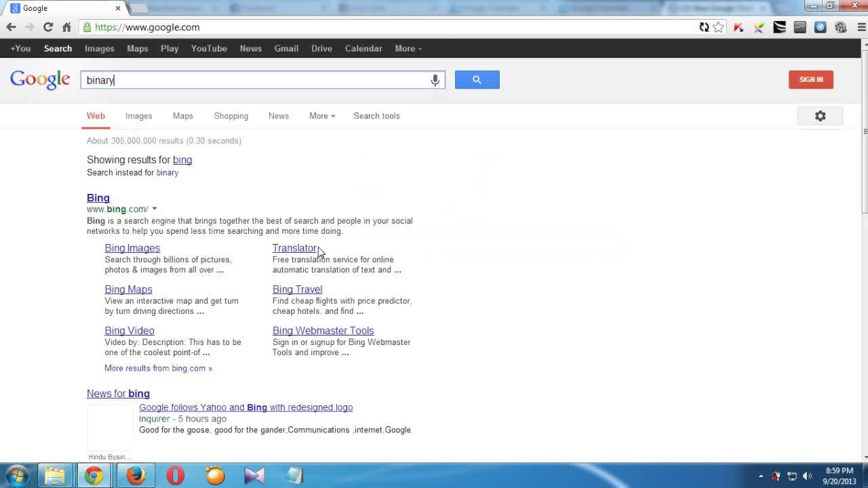Search instead for binary link

[x=167, y=173]
